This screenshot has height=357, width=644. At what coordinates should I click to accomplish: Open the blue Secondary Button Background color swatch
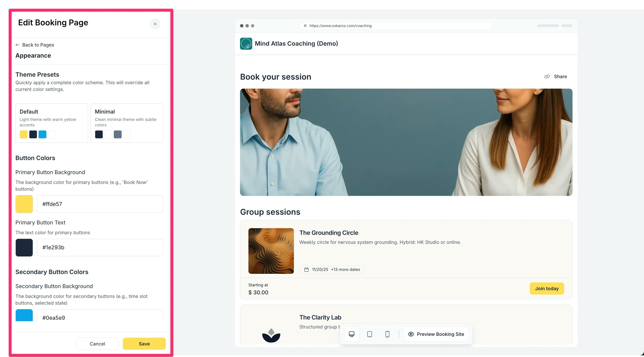24,315
